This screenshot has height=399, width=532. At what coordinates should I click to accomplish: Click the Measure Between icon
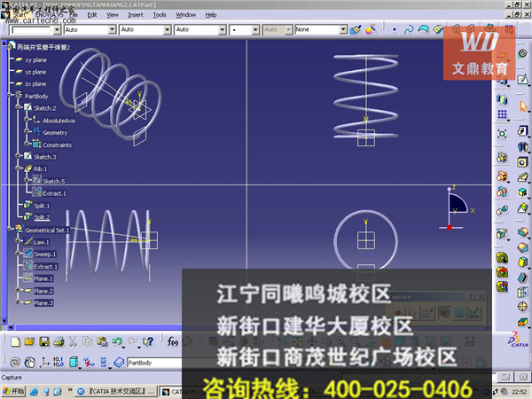(x=502, y=259)
